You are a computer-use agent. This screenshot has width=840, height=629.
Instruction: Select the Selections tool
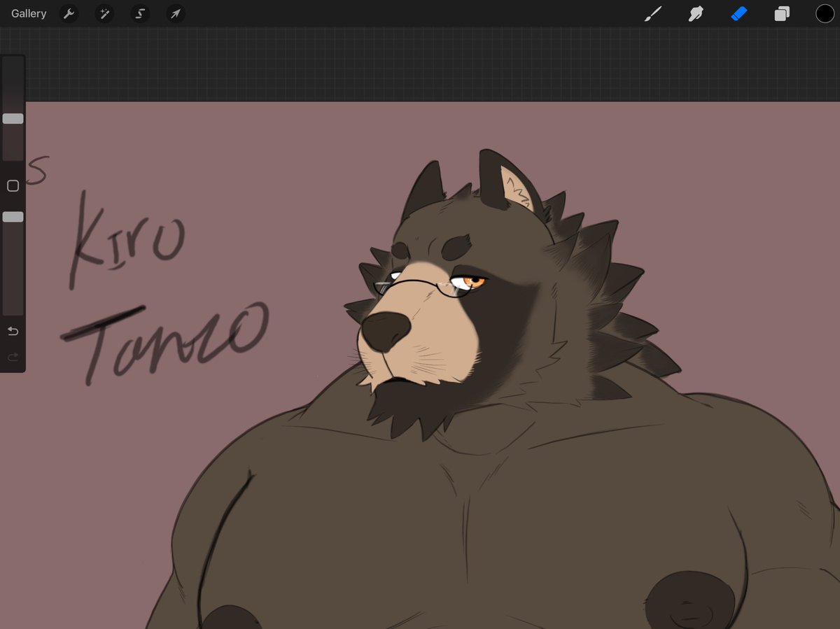140,13
